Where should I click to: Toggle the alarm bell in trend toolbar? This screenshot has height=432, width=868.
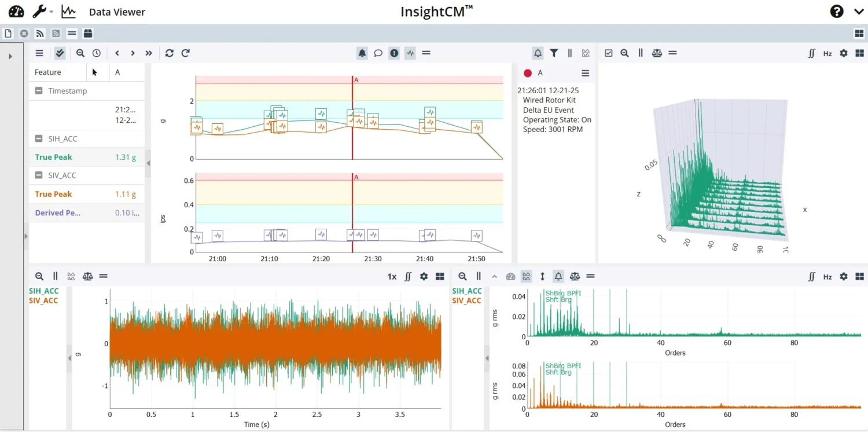pyautogui.click(x=362, y=53)
